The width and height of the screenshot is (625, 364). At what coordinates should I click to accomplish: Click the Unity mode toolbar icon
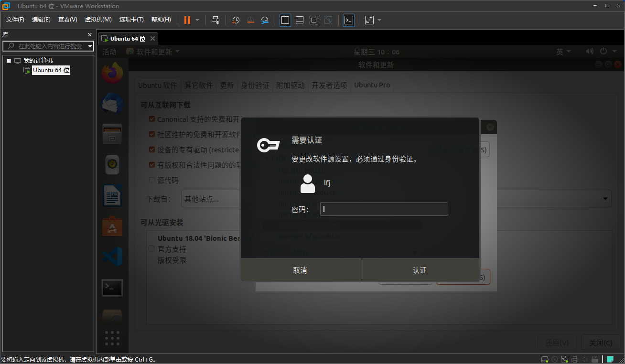point(328,20)
